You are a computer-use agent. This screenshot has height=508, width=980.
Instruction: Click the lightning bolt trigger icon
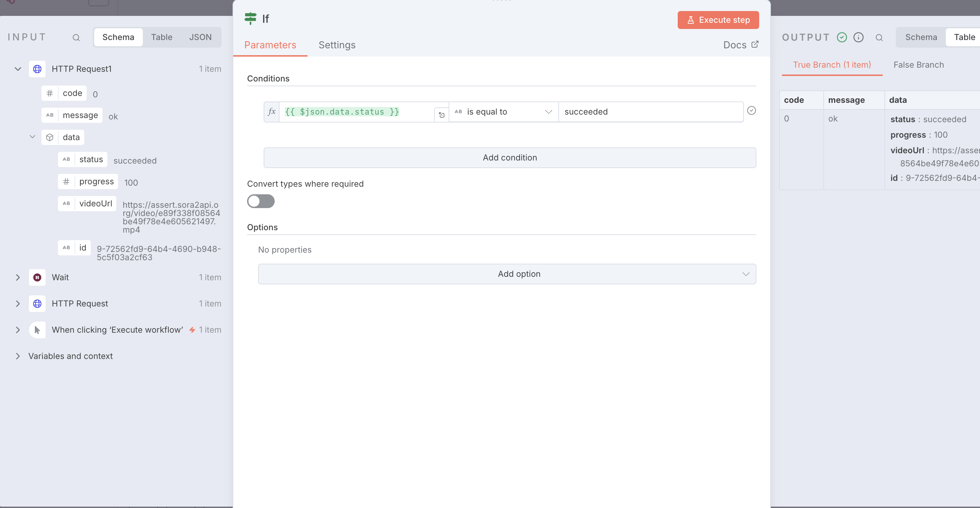point(192,330)
